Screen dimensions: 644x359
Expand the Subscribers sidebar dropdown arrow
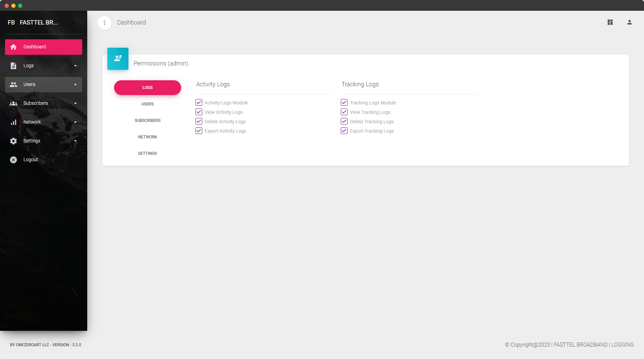(75, 103)
